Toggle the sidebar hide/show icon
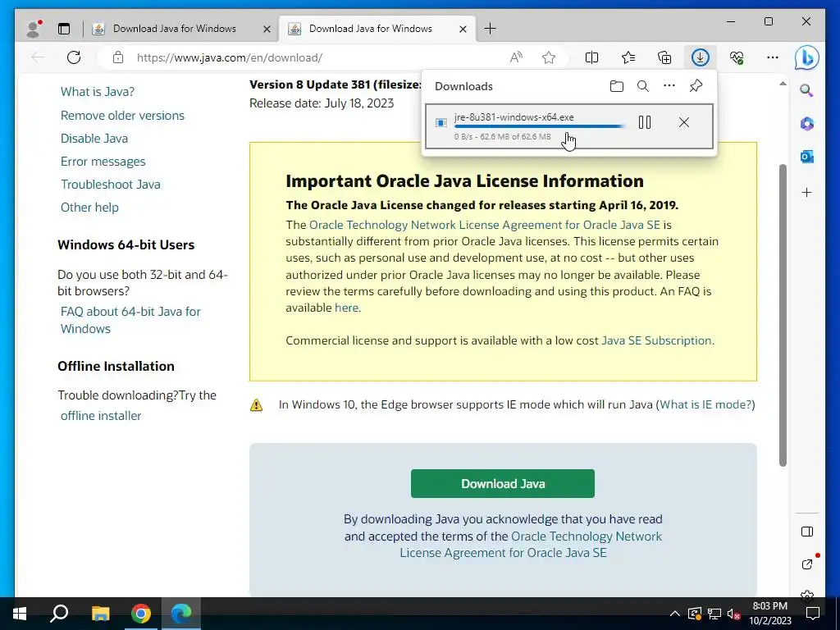This screenshot has height=630, width=840. [807, 532]
